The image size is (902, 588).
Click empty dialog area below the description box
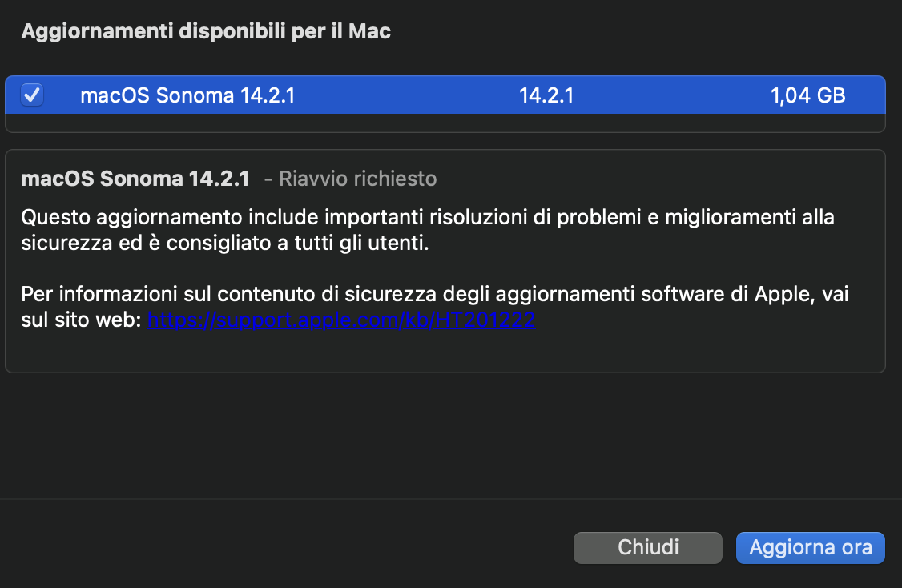[x=445, y=437]
